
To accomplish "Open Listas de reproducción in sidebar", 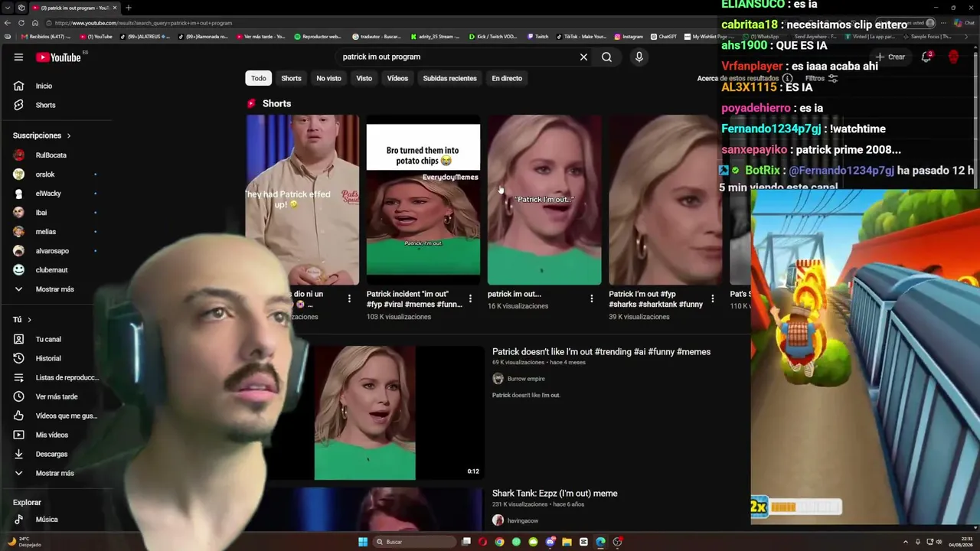I will [57, 377].
